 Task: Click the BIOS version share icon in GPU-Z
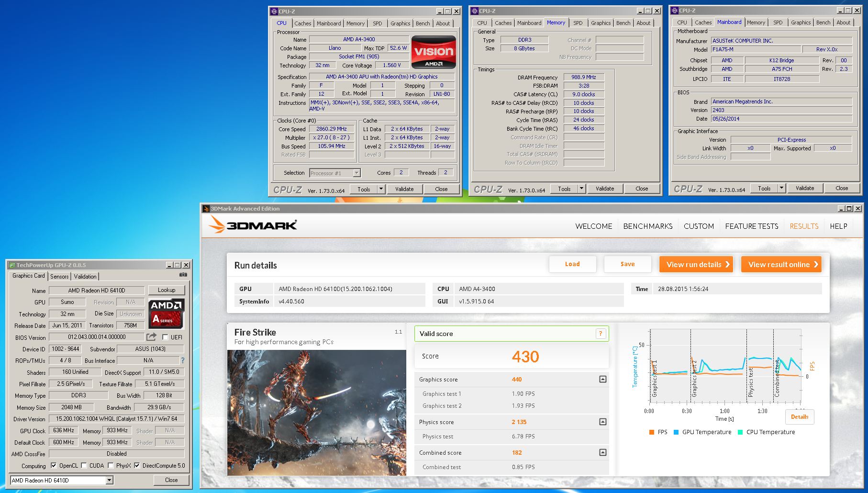point(151,337)
